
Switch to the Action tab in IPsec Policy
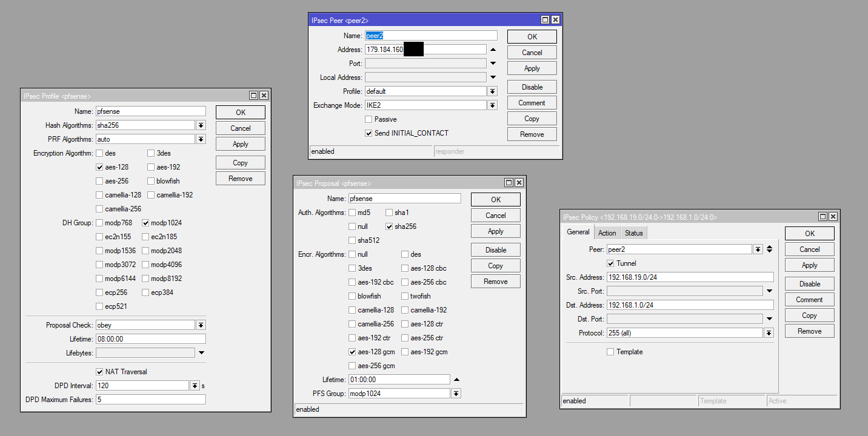click(607, 233)
